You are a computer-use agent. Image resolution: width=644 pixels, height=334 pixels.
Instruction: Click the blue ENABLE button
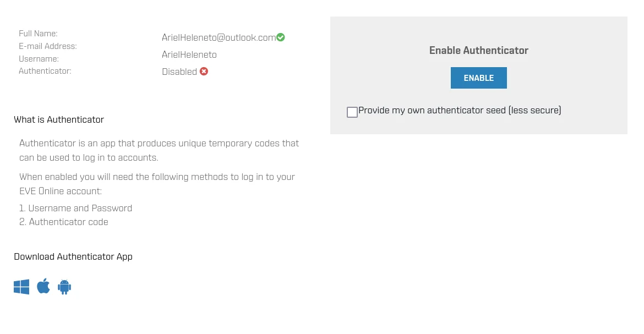[x=478, y=78]
